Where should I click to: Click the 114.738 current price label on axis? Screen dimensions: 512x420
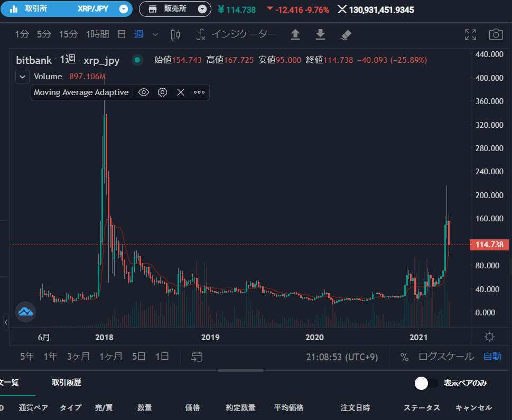click(x=489, y=245)
